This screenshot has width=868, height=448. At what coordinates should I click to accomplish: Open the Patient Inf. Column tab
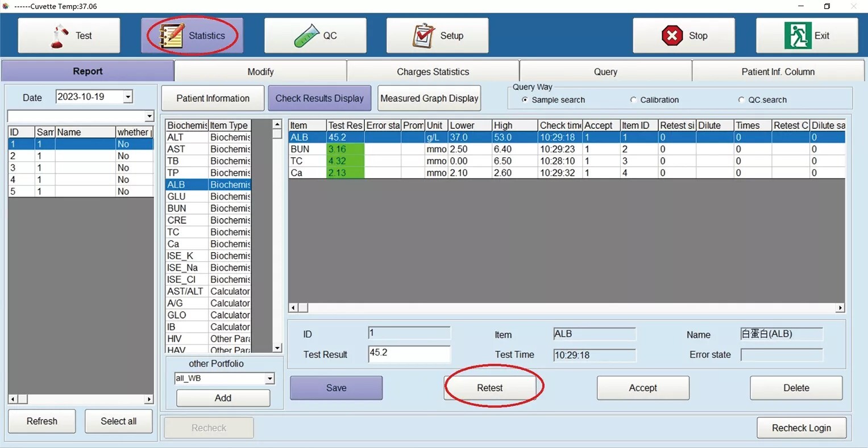point(778,72)
